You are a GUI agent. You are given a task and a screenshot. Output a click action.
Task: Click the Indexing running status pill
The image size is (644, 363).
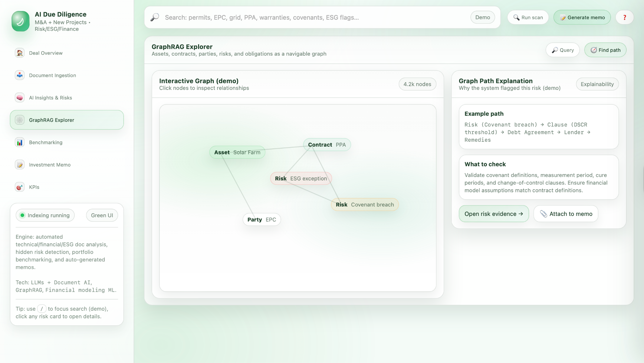click(x=45, y=215)
